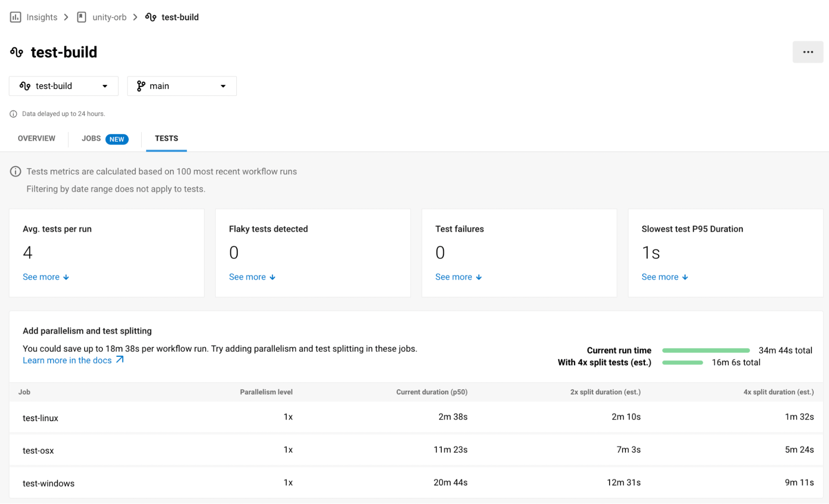
Task: Click See more under Avg. tests per run
Action: click(x=41, y=277)
